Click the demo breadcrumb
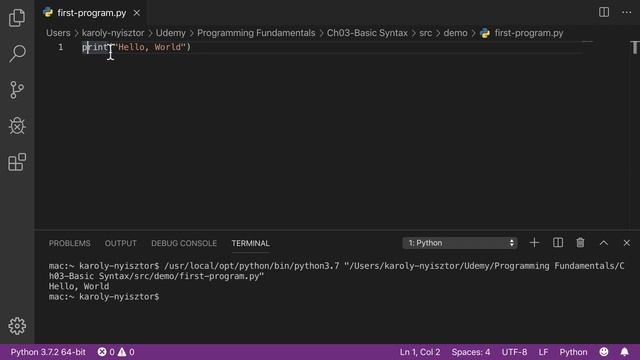The width and height of the screenshot is (640, 360). pyautogui.click(x=455, y=33)
